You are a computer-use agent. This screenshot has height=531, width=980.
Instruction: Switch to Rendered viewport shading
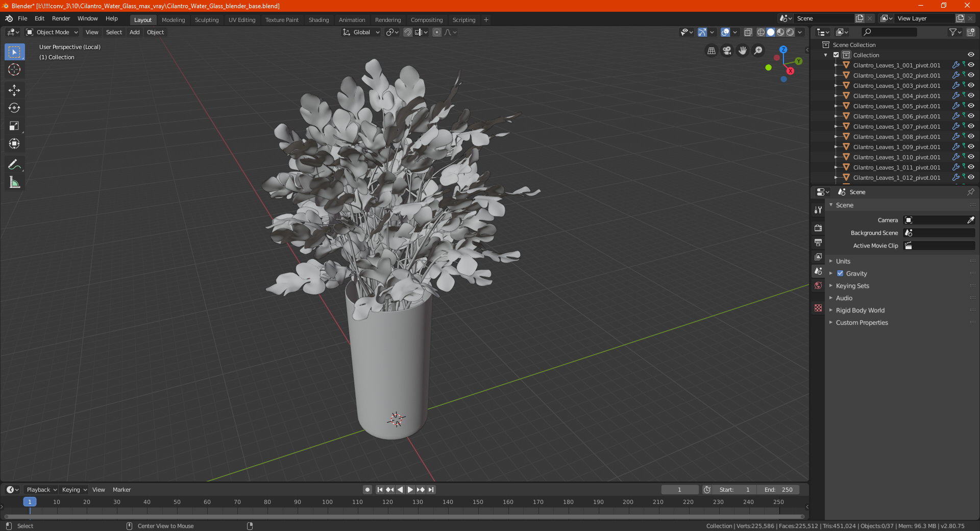click(x=790, y=32)
